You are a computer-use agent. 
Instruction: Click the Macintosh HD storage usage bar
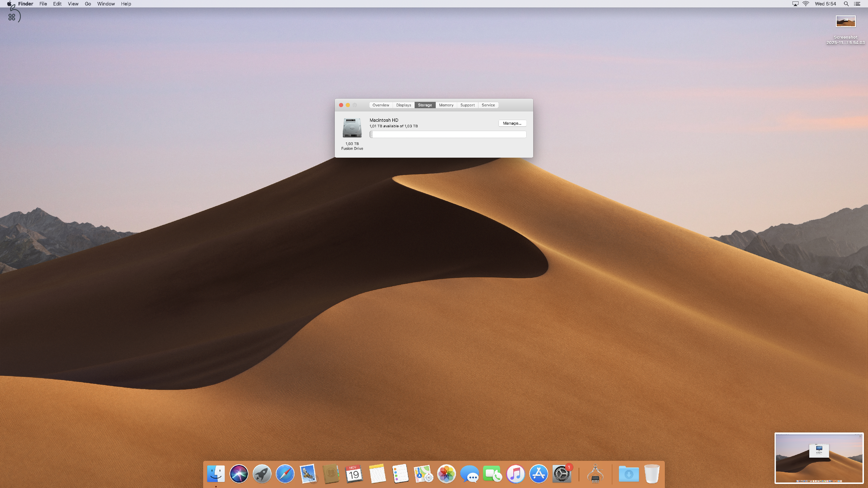tap(448, 134)
